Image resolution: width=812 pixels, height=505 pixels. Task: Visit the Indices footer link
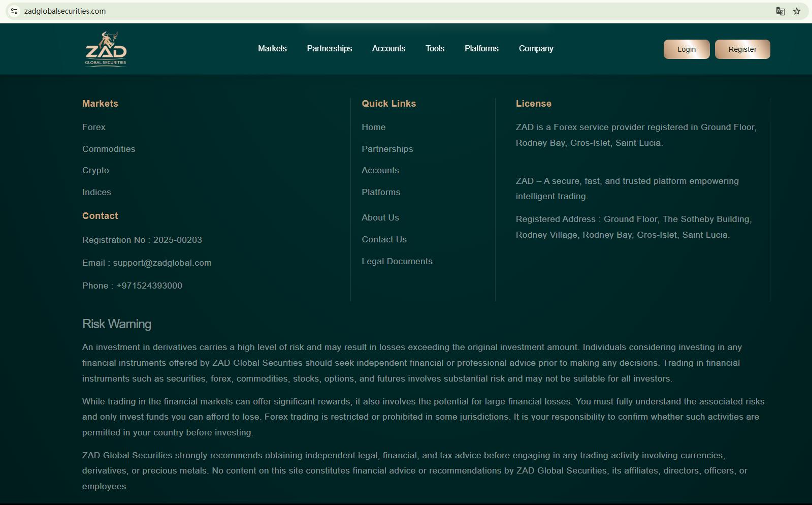[96, 192]
